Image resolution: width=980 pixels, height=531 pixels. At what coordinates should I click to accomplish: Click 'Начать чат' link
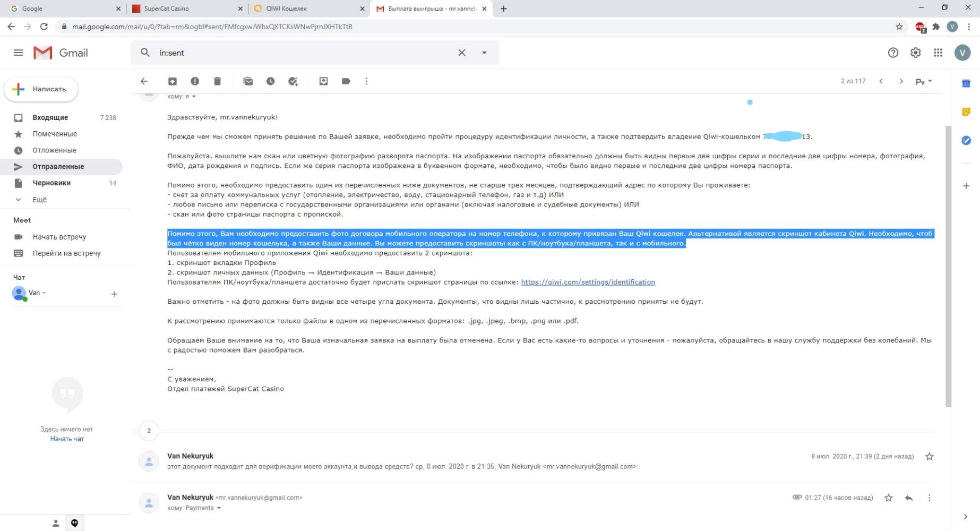pos(67,439)
